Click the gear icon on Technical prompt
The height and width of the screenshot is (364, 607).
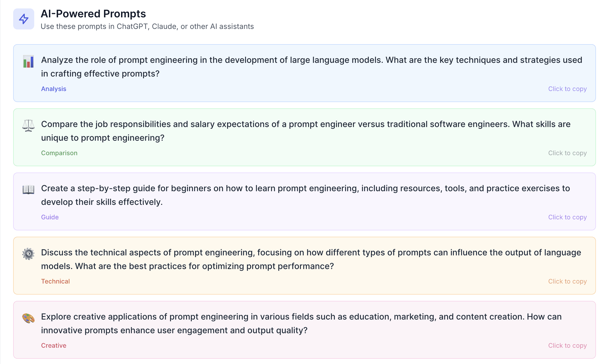point(28,254)
